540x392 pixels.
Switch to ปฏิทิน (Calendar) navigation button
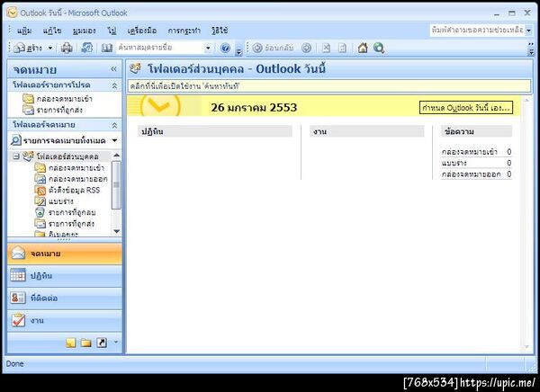tap(65, 276)
